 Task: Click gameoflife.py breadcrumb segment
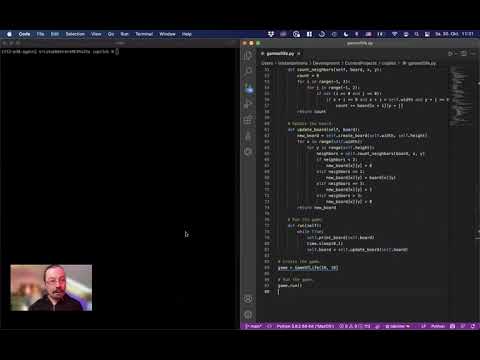point(419,63)
